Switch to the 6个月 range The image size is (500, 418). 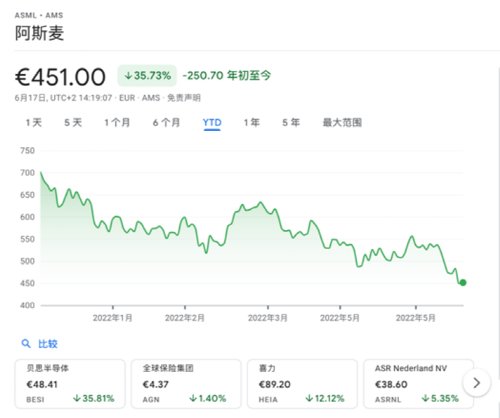pyautogui.click(x=166, y=123)
